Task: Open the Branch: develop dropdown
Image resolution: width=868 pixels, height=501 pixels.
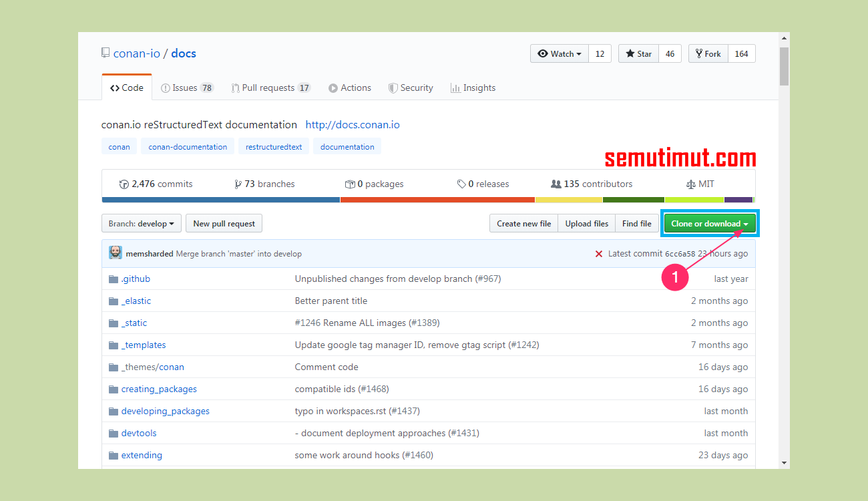Action: click(141, 223)
